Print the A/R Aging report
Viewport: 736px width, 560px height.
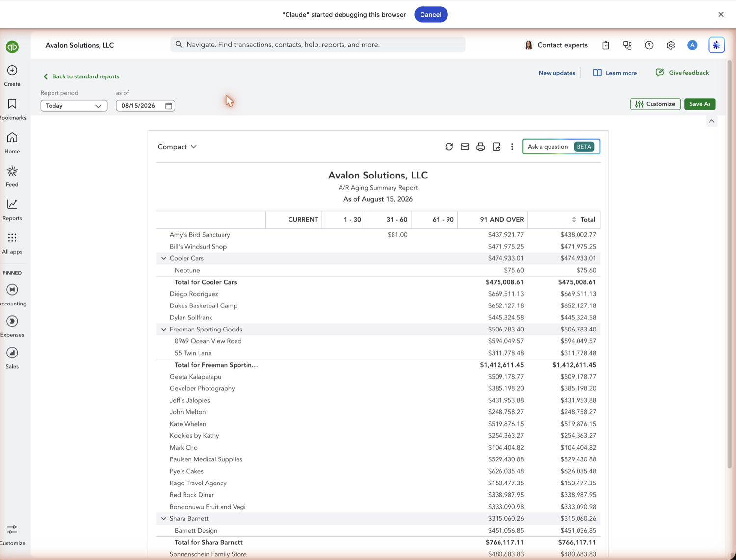point(480,147)
